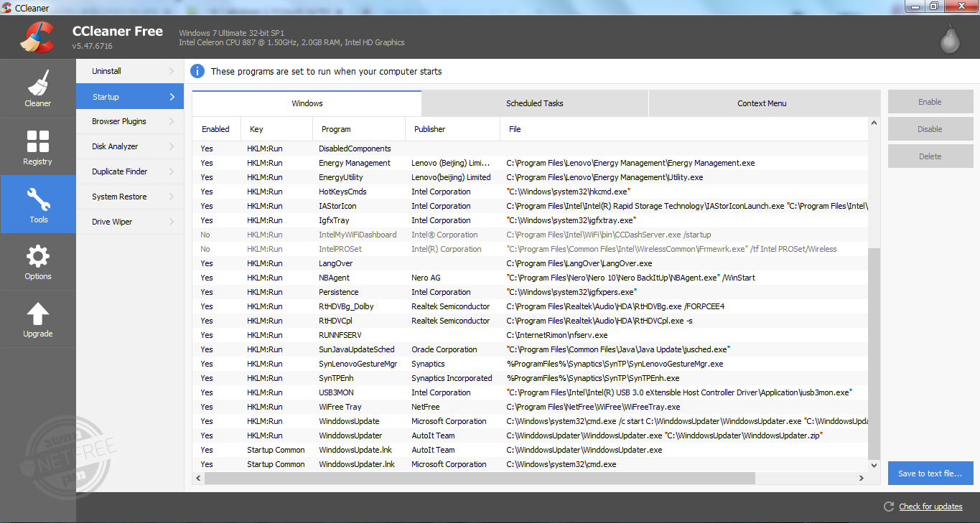Select the DisabledComponents row
This screenshot has height=523, width=980.
531,149
